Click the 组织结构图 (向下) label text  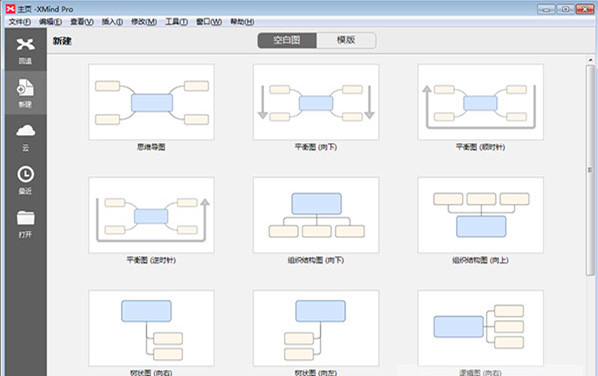(x=316, y=260)
